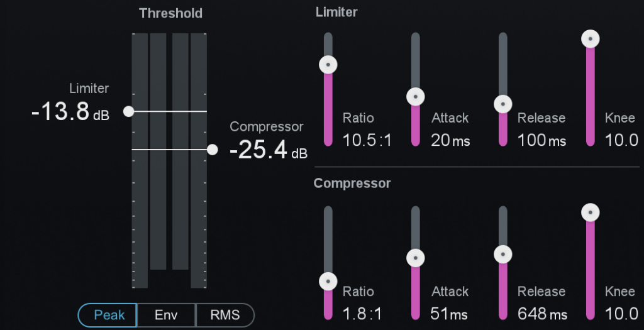Click the Limiter attack 20 ms value
The height and width of the screenshot is (330, 644).
450,140
